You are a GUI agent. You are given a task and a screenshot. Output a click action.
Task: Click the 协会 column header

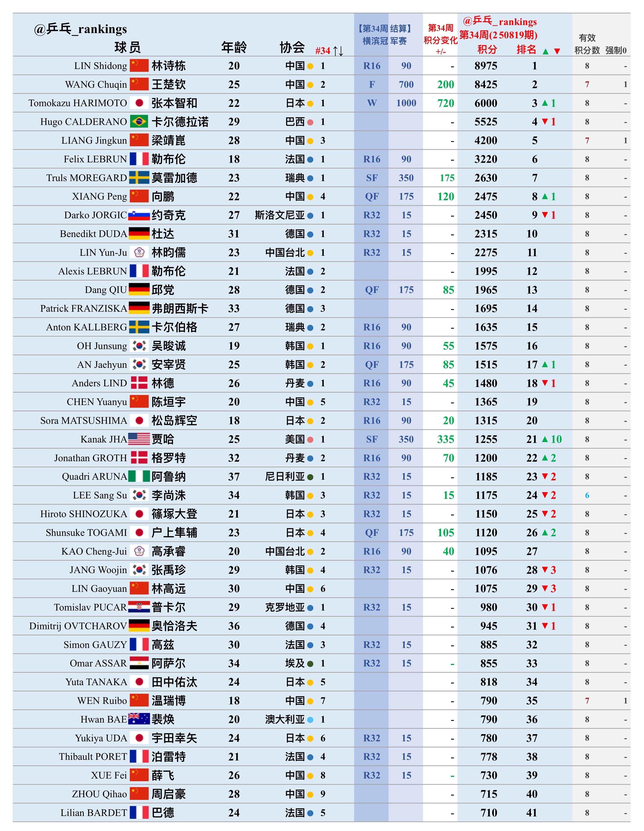pyautogui.click(x=292, y=48)
